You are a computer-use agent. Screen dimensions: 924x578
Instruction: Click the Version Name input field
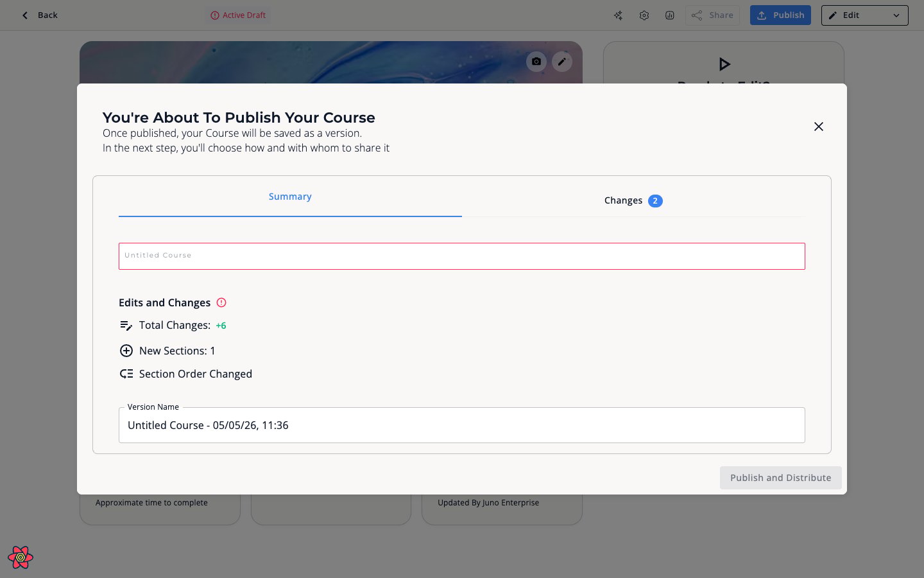coord(462,425)
